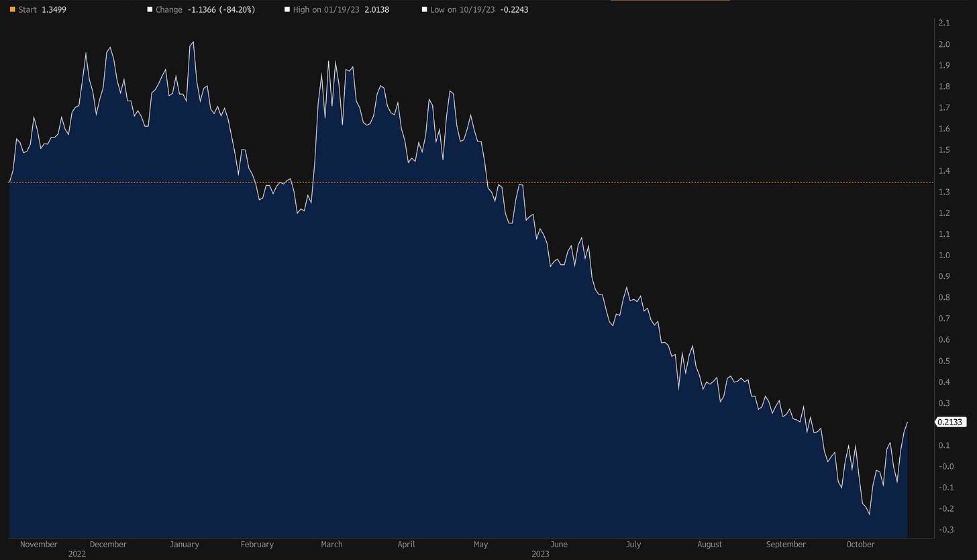Click the 2023 year label

[x=540, y=555]
